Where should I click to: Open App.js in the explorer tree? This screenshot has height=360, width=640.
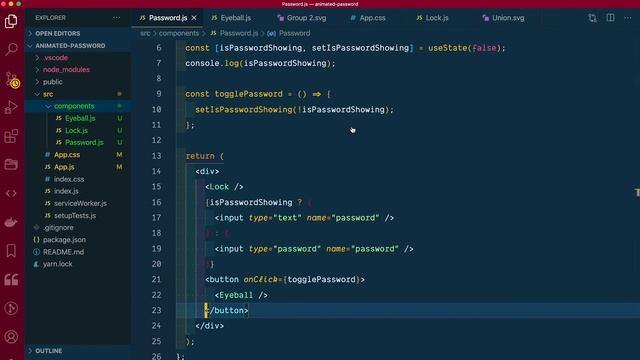(64, 167)
